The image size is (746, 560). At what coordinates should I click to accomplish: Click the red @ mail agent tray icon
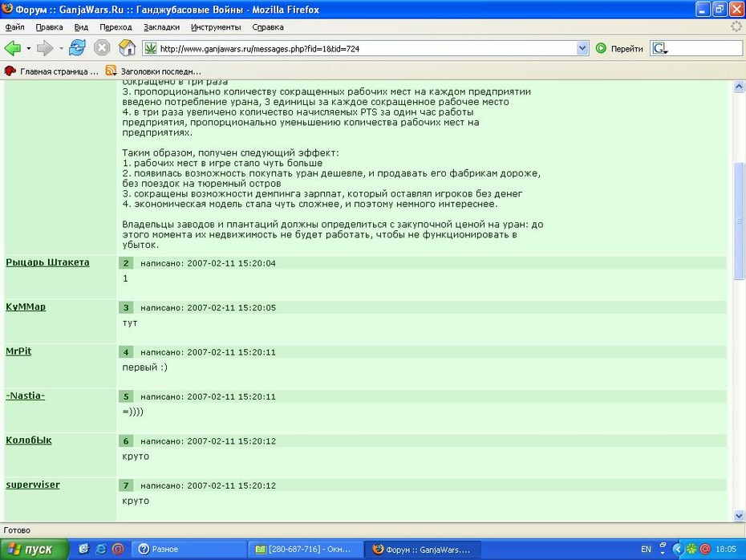coord(705,549)
